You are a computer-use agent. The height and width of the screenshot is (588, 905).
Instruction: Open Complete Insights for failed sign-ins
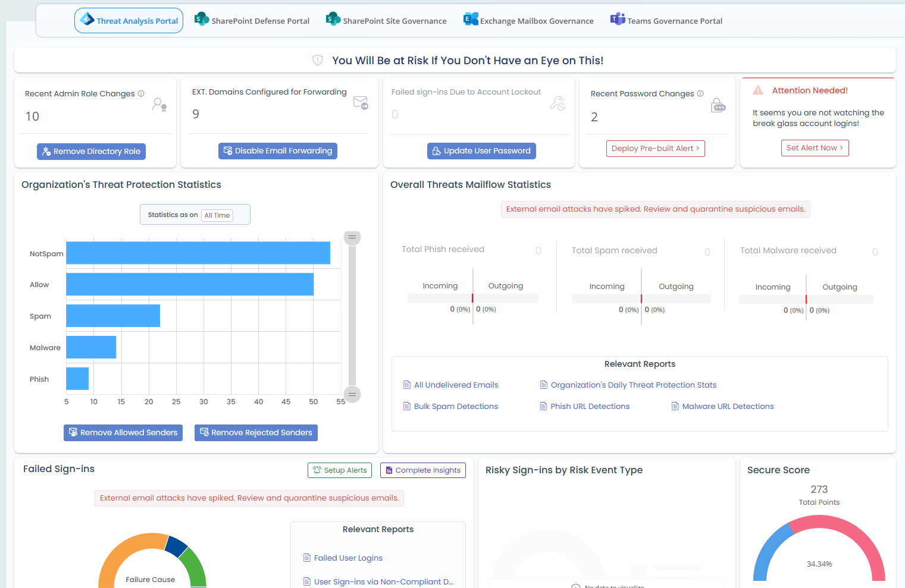pos(422,470)
